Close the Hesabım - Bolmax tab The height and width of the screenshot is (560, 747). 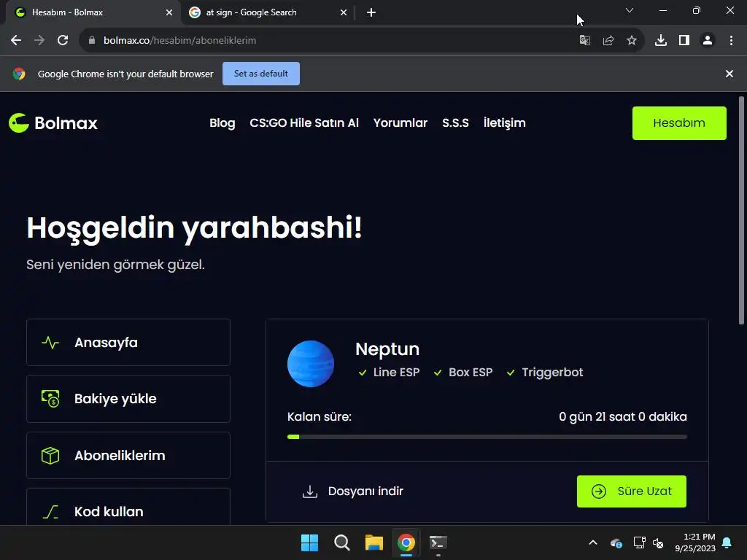point(169,12)
